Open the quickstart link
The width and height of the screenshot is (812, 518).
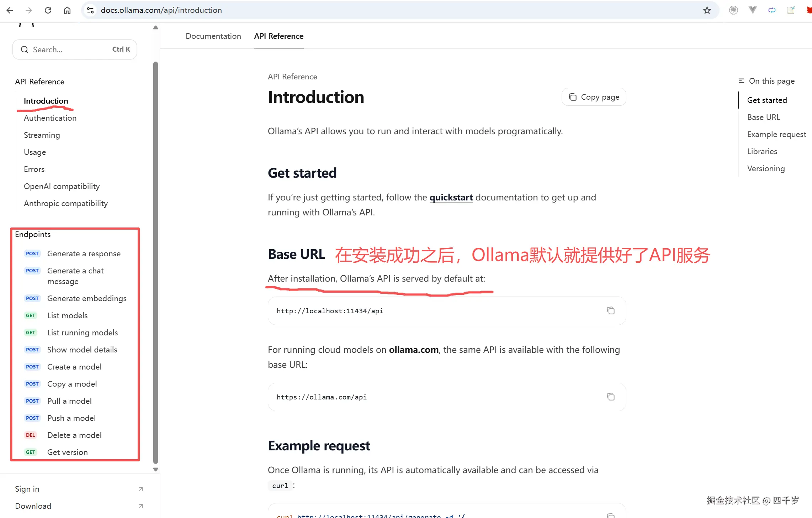pyautogui.click(x=451, y=197)
